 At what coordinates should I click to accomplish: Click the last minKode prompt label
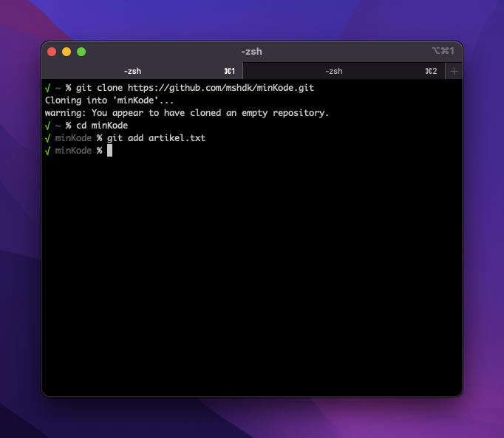point(73,151)
